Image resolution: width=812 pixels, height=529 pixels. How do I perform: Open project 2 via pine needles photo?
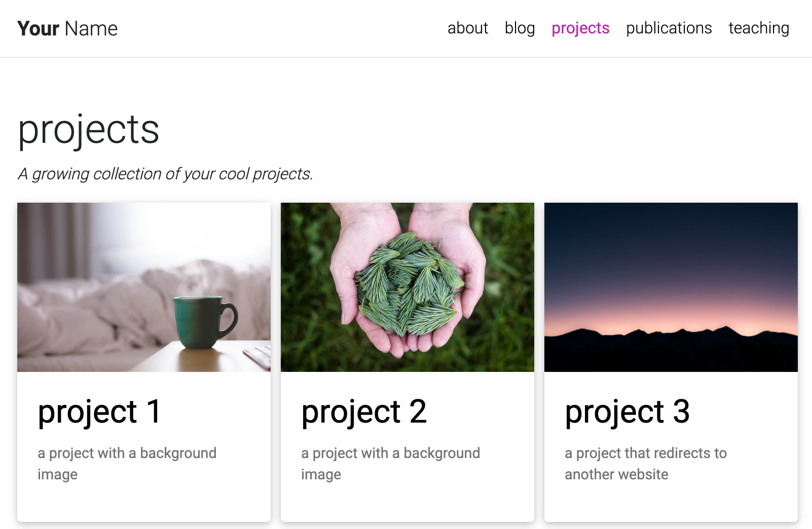[407, 287]
